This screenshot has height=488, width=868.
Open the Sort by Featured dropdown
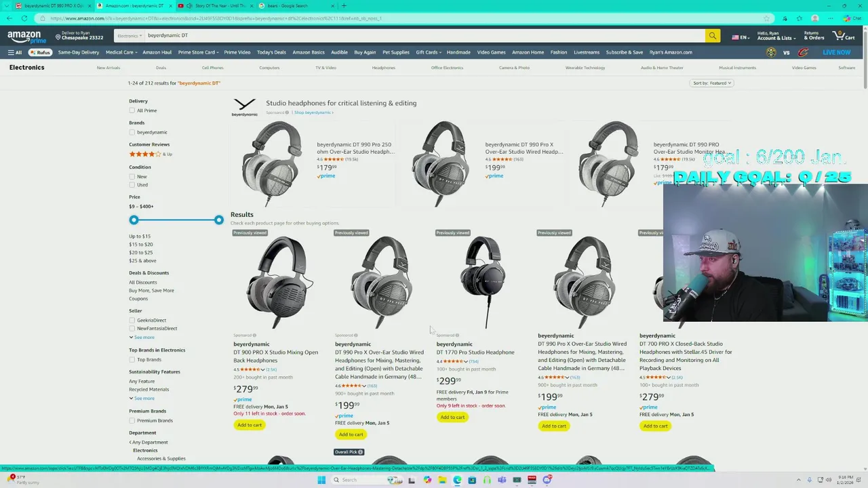[712, 83]
